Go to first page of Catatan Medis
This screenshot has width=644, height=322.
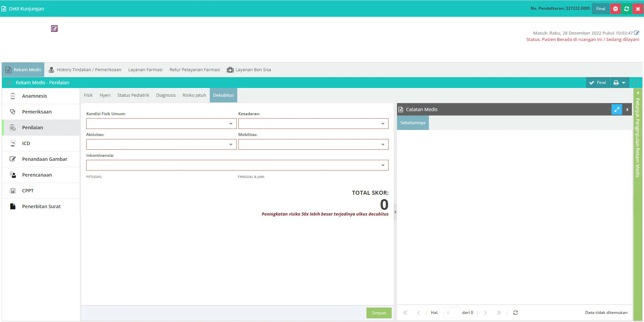coord(405,313)
